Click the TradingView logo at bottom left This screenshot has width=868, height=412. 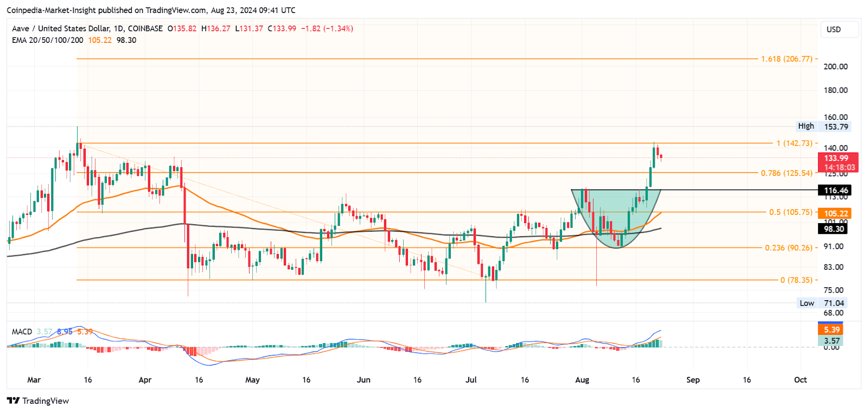(38, 401)
